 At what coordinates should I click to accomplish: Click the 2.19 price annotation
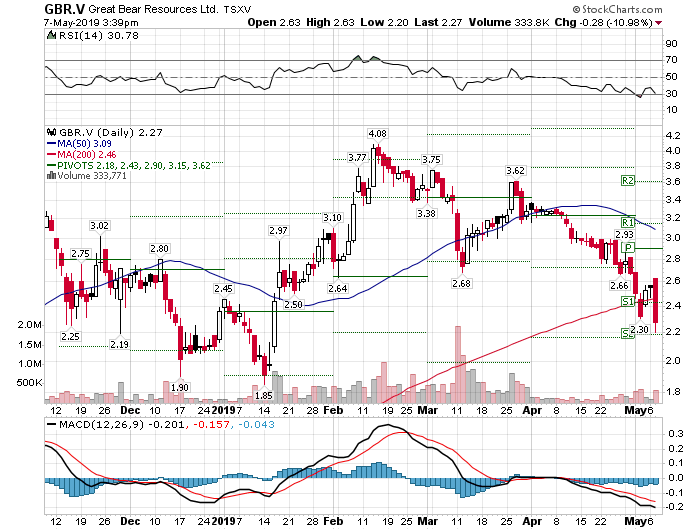click(119, 344)
